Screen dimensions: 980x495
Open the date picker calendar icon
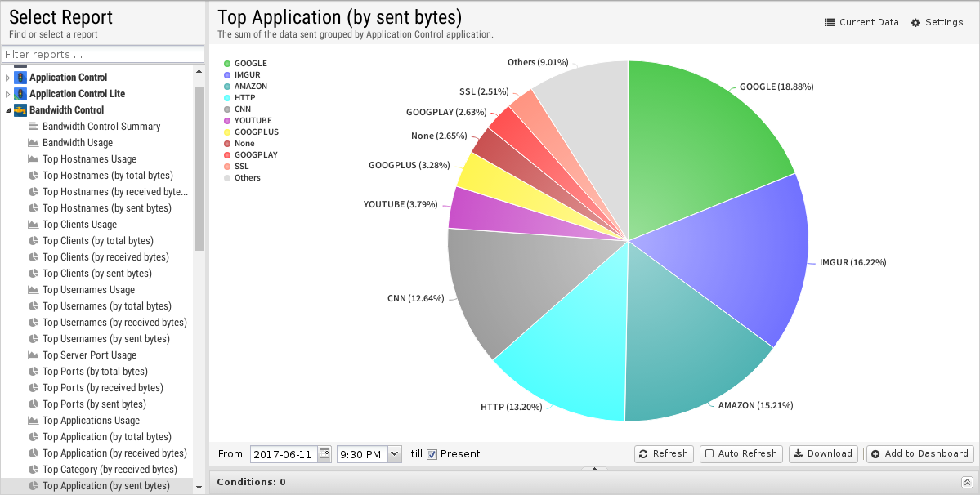click(324, 454)
